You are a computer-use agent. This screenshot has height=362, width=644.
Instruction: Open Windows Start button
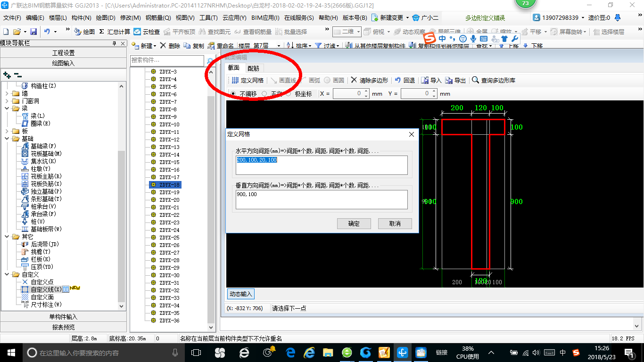click(x=10, y=352)
